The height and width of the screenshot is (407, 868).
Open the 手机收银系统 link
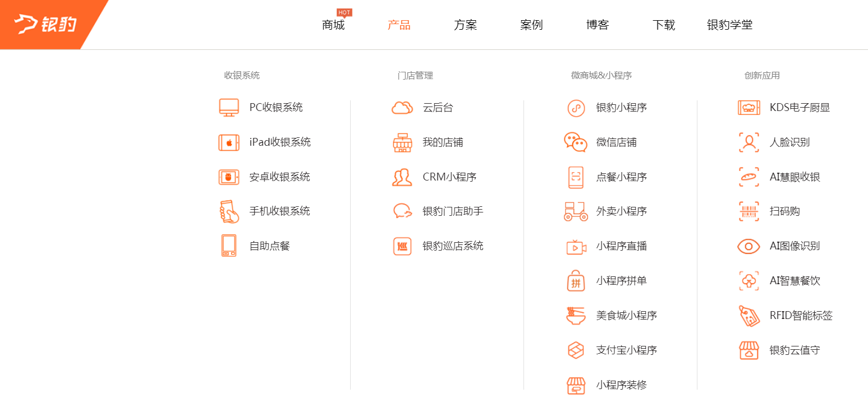point(279,211)
